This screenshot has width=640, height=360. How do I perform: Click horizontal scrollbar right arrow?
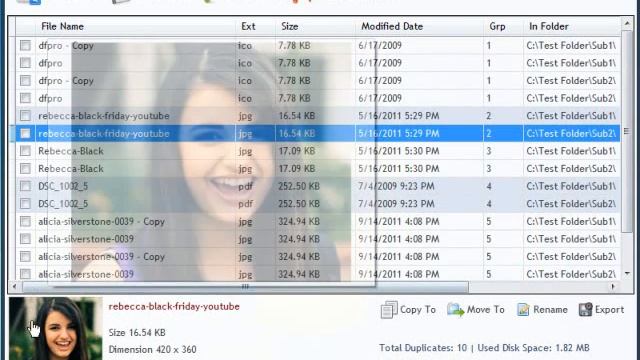(613, 287)
